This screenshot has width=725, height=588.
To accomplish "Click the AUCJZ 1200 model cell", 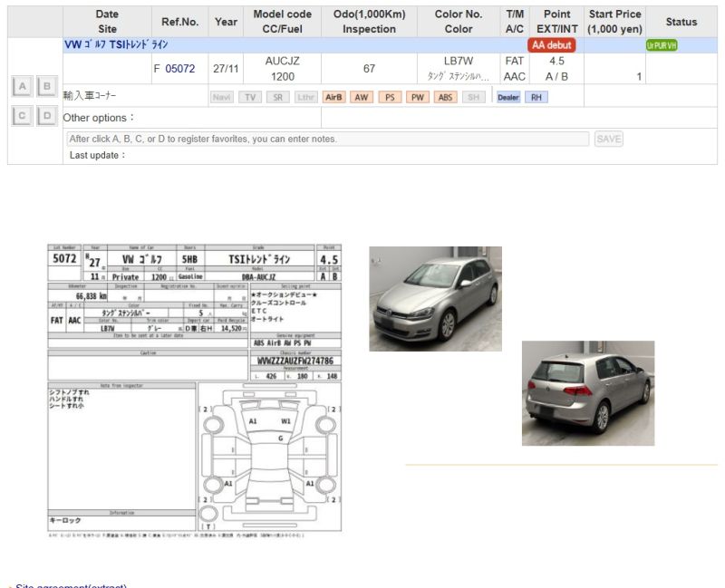I will click(x=282, y=69).
